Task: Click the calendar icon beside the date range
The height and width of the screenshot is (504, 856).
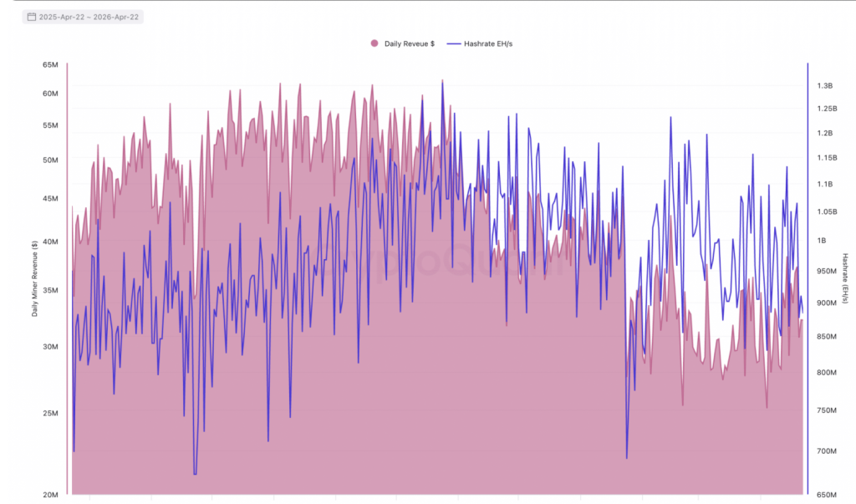Action: (x=33, y=15)
